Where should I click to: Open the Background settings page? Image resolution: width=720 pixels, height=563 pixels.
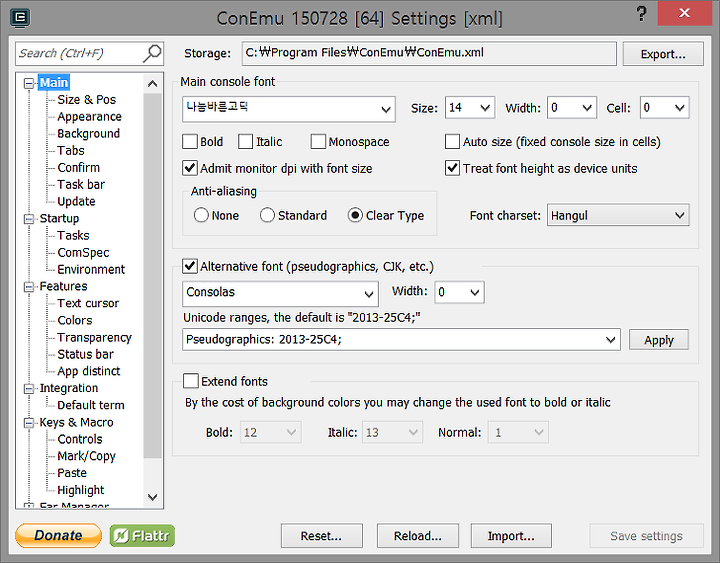click(x=89, y=134)
